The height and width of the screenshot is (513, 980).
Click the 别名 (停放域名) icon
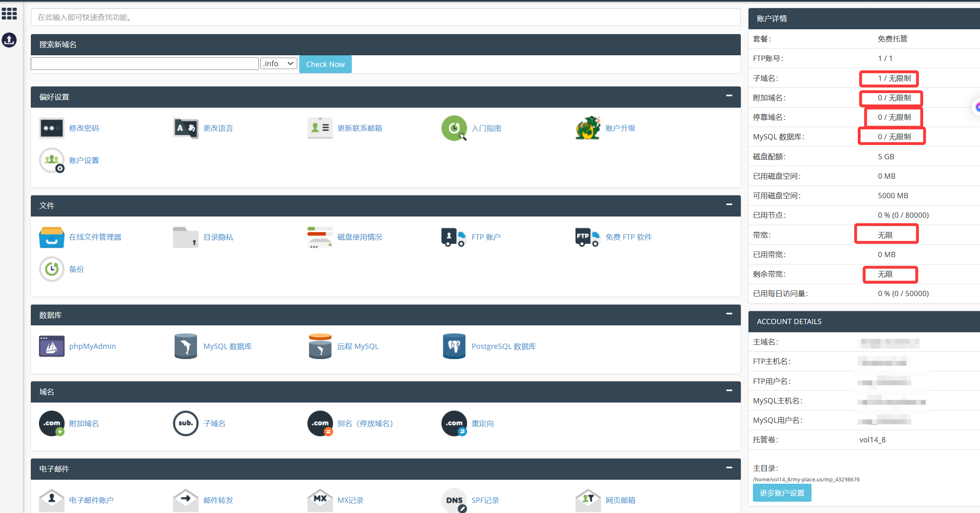point(320,423)
